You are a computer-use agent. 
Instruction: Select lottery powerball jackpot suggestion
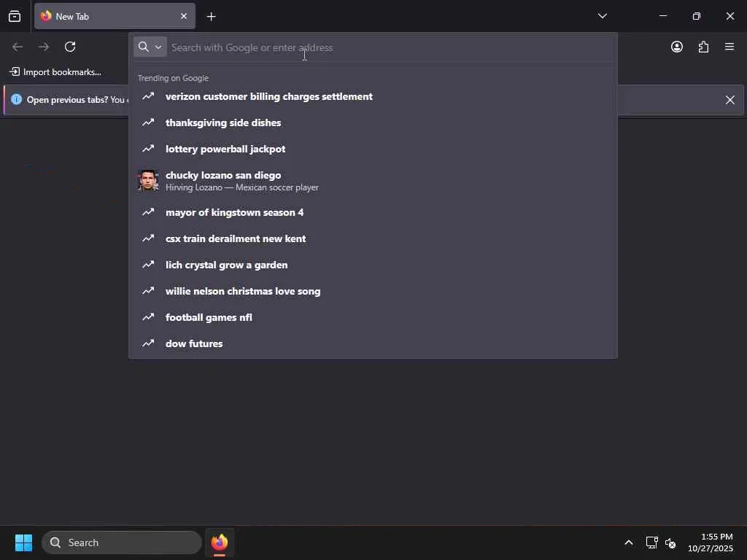[x=373, y=149]
